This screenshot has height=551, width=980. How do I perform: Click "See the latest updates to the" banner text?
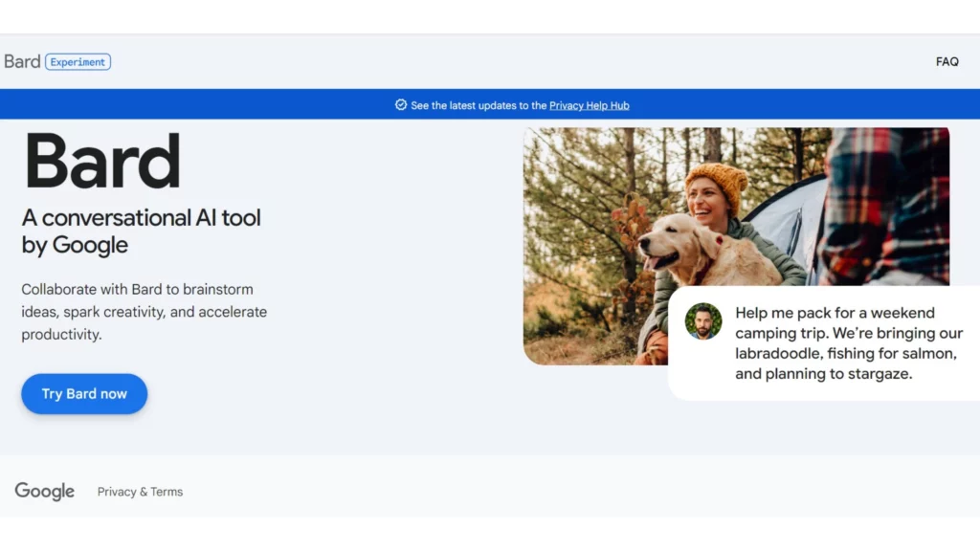(479, 105)
